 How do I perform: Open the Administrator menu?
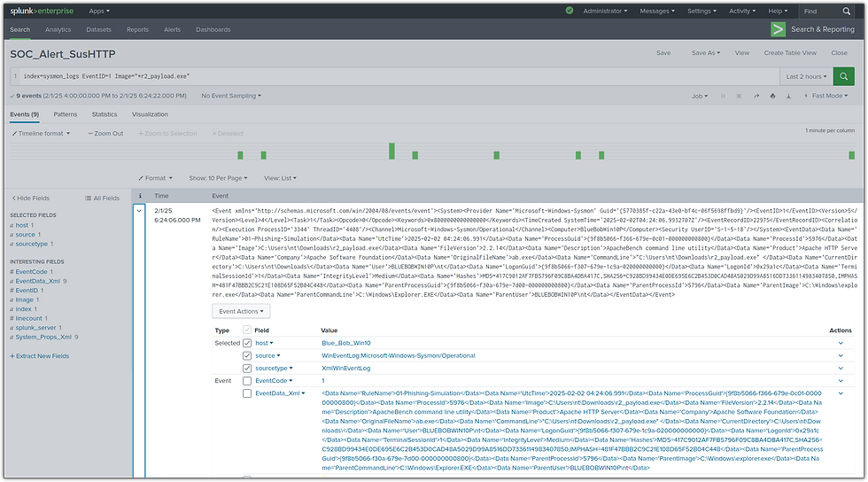[605, 12]
